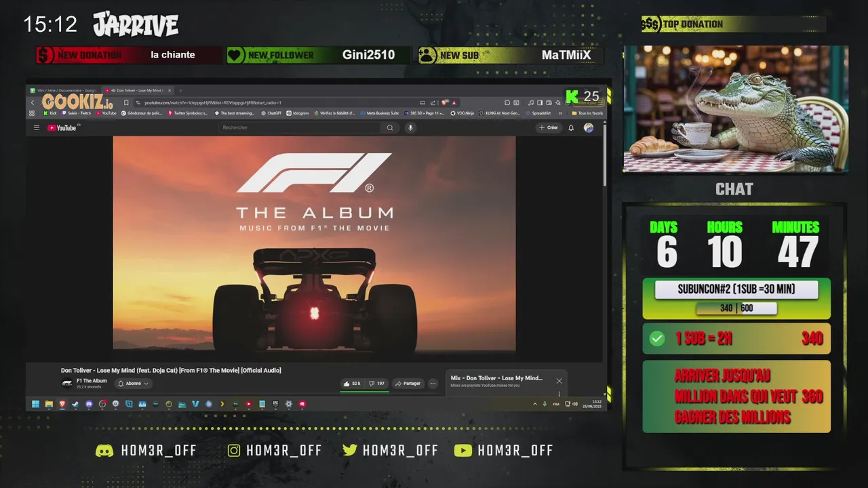
Task: Click the YouTube search magnifier button
Action: click(390, 127)
